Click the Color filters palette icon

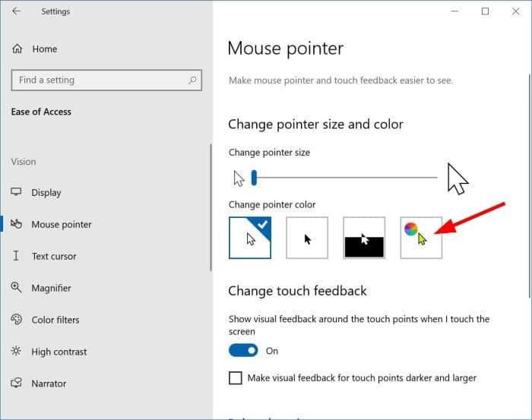point(16,319)
